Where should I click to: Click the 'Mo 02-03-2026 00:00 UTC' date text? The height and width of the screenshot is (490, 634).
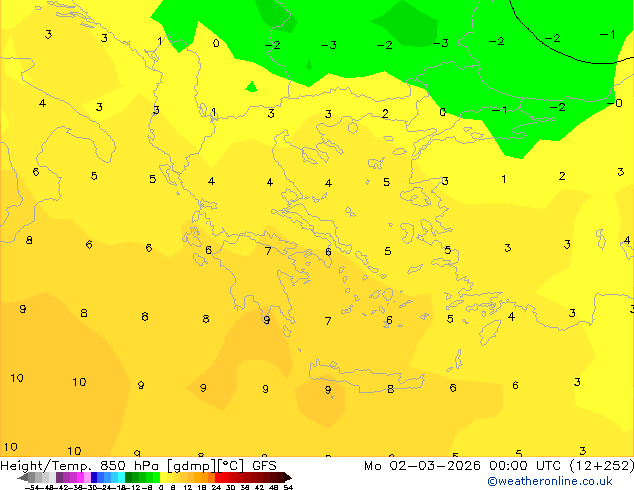[464, 466]
